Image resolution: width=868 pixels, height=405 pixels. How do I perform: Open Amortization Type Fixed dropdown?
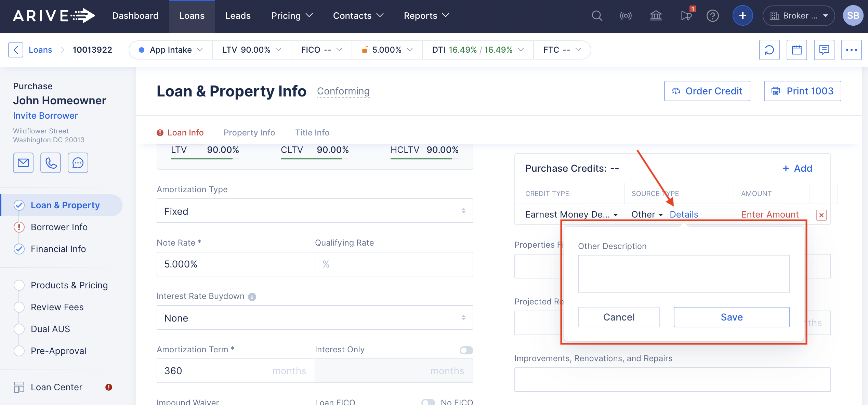(x=315, y=211)
